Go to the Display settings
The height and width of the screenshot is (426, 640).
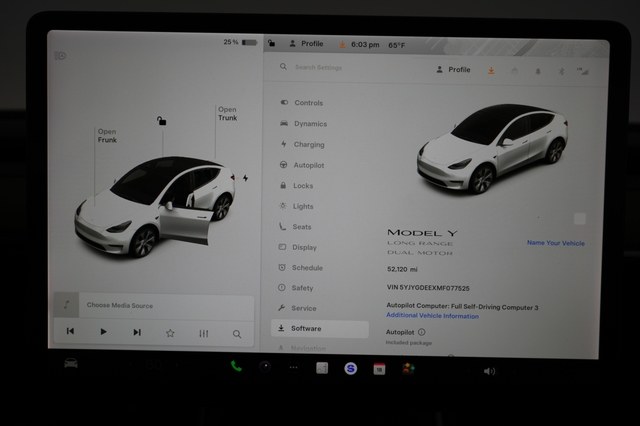click(x=298, y=247)
